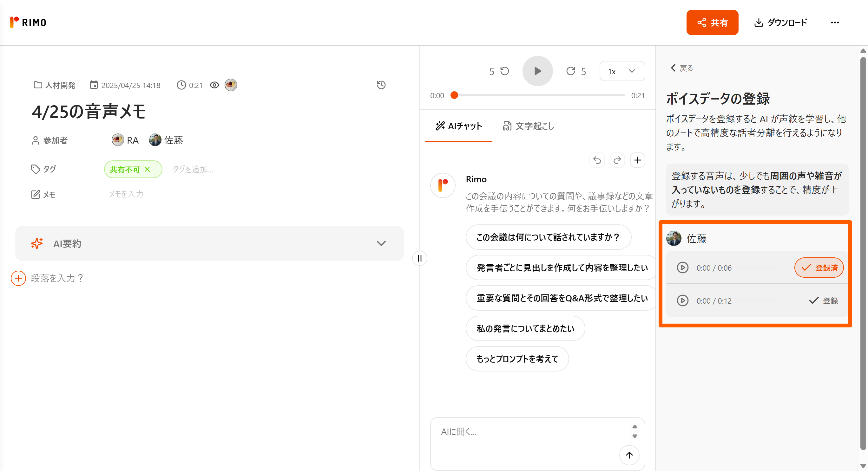Register the 0:12 voice sample
This screenshot has height=471, width=868.
pyautogui.click(x=823, y=301)
